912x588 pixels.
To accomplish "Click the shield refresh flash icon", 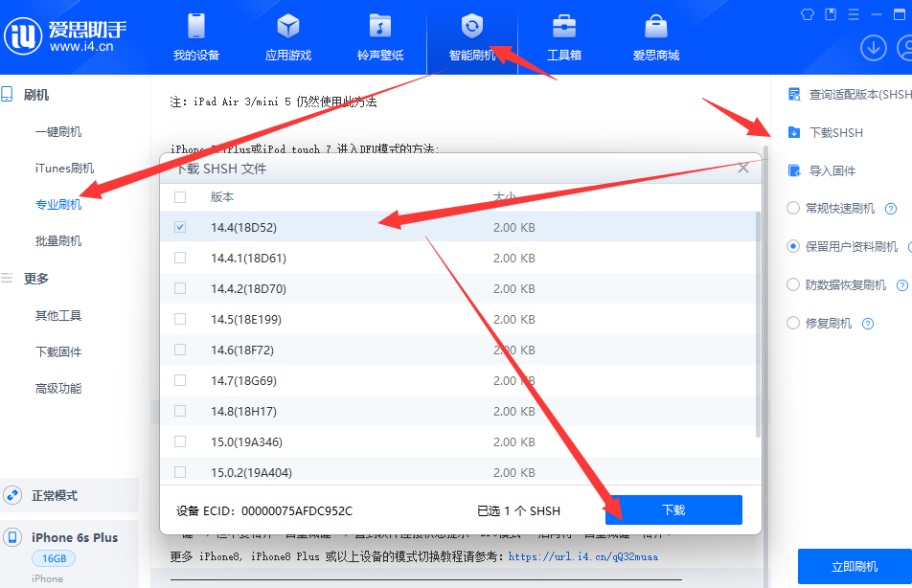I will pyautogui.click(x=471, y=26).
